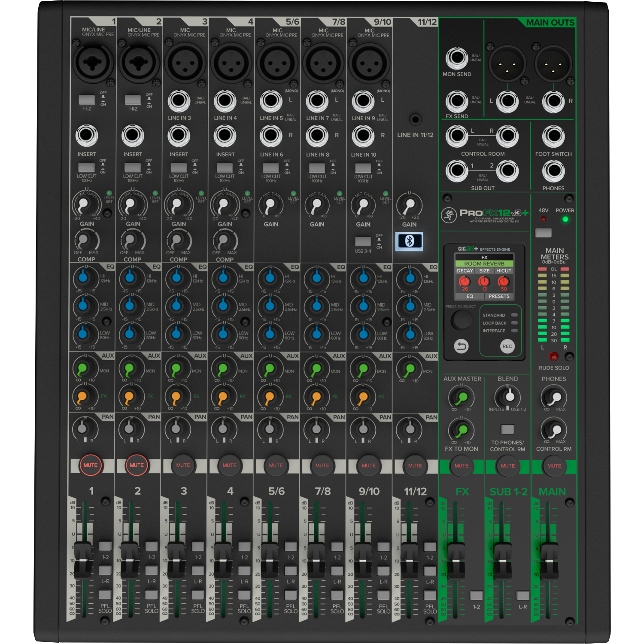Open the PRESETS tab on the FX display
Viewport: 644px width, 644px height.
(499, 296)
